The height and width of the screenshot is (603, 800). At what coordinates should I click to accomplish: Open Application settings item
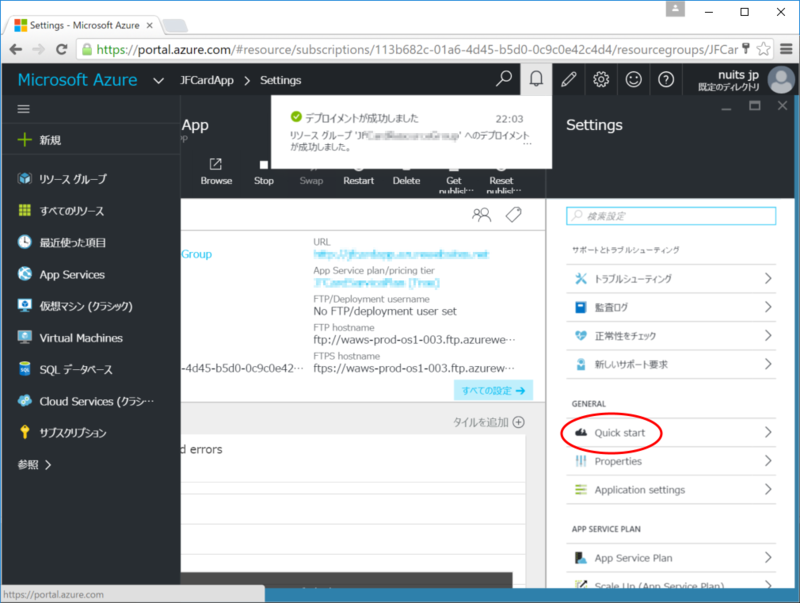(670, 490)
